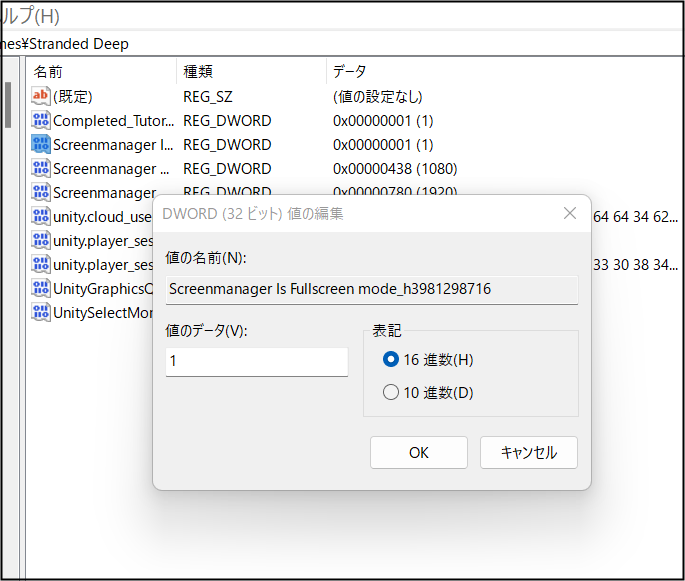The height and width of the screenshot is (581, 685).
Task: Click the unity.cloud_use DWORD icon
Action: coord(41,216)
